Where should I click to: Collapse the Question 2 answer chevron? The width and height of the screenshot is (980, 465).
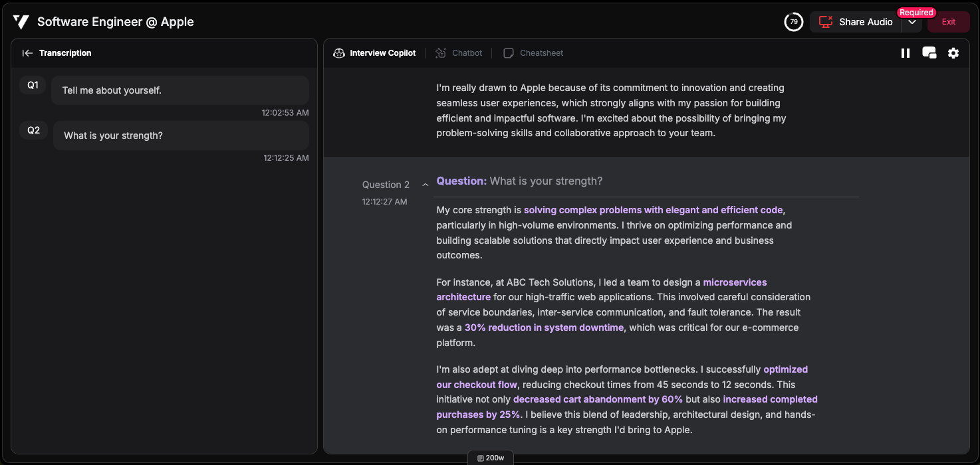pyautogui.click(x=426, y=185)
